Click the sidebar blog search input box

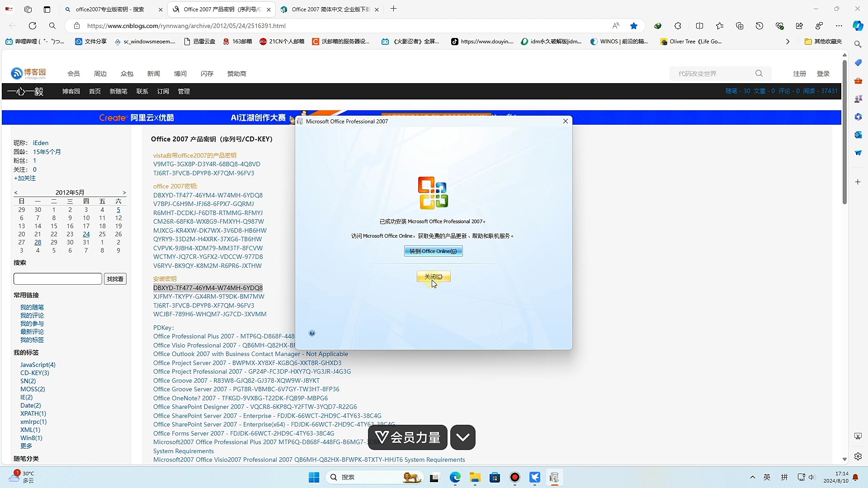pyautogui.click(x=58, y=279)
